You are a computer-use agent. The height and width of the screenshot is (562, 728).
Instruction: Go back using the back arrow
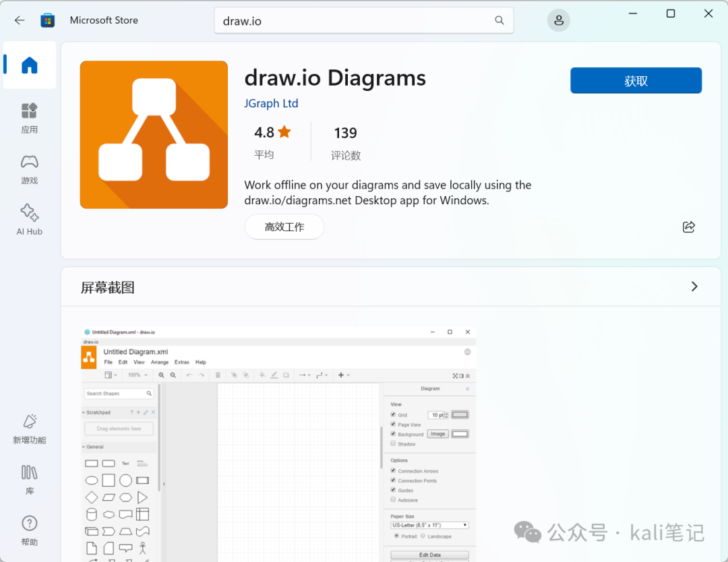click(20, 20)
